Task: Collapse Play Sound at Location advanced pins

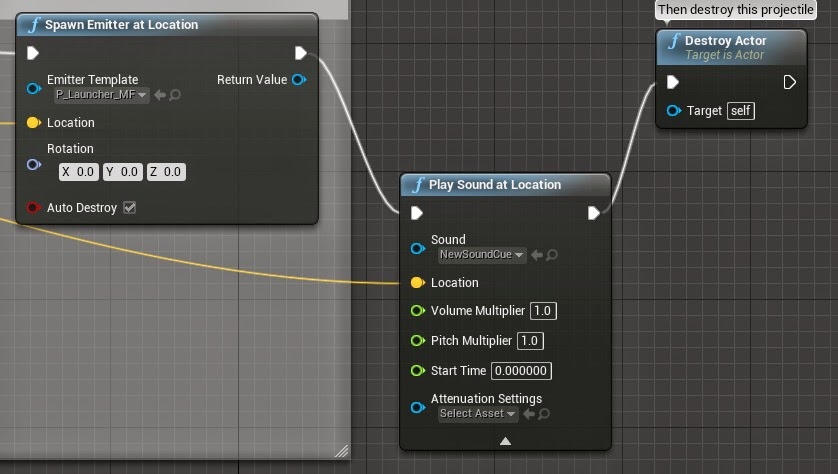Action: coord(505,441)
